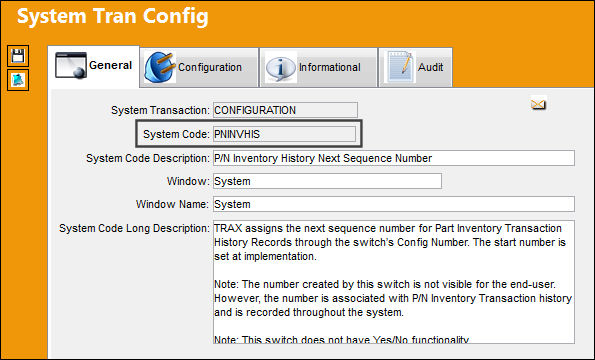
Task: Open the Configuration tab
Action: (199, 68)
